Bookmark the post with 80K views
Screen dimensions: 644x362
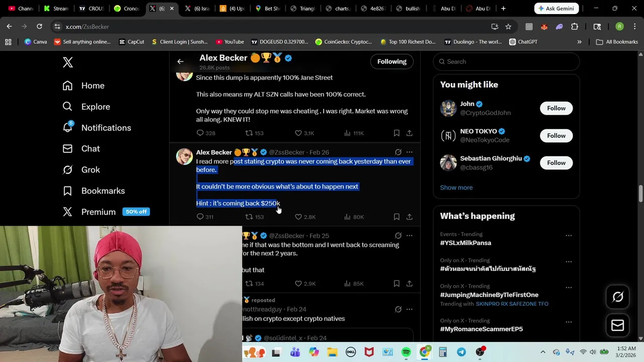click(x=396, y=217)
